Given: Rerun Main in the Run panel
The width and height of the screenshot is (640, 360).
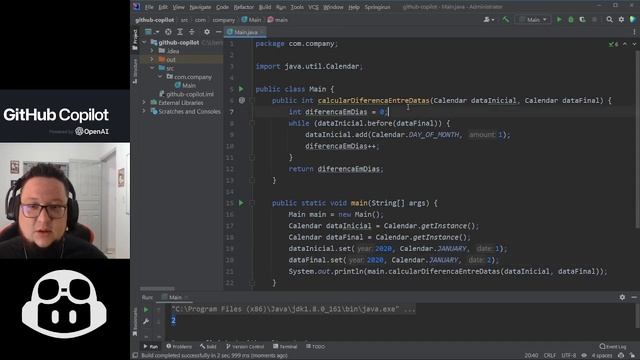Looking at the screenshot, I should point(146,310).
